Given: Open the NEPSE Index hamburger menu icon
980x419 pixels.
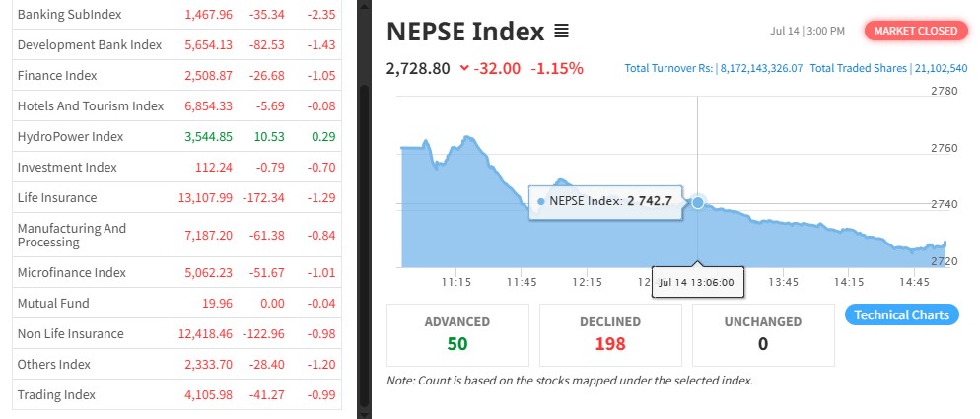Looking at the screenshot, I should 561,32.
